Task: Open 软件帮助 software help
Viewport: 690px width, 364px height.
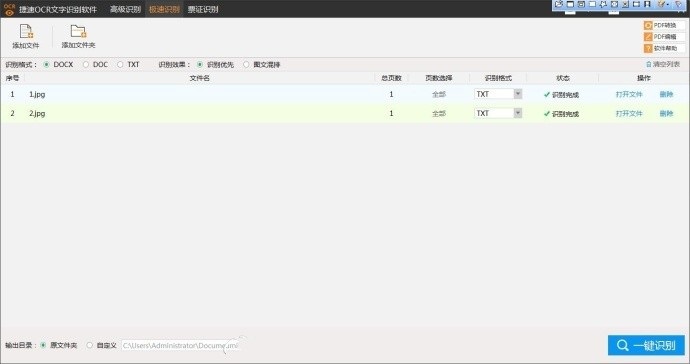Action: coord(664,48)
